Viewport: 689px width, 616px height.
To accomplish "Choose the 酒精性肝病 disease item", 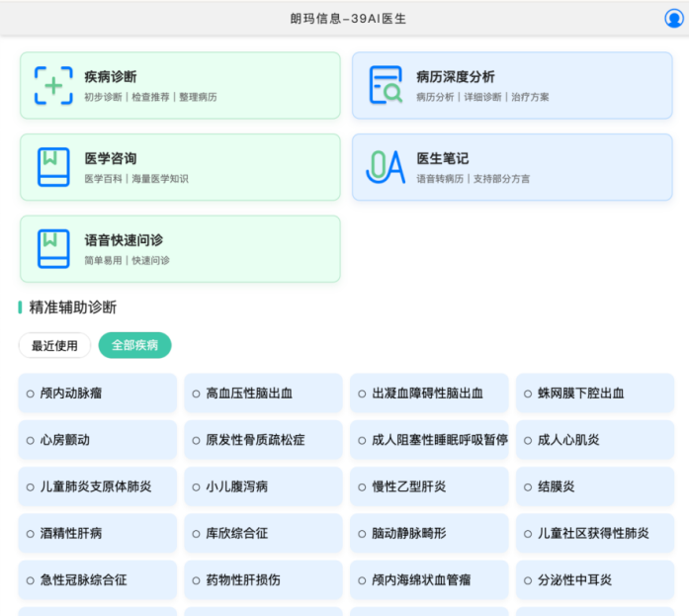I will (x=98, y=533).
